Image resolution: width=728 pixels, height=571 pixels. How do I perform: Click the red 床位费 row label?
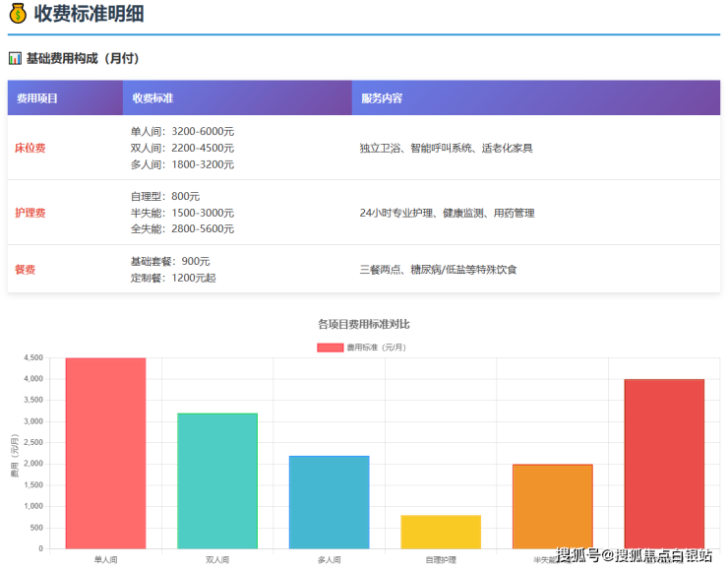(30, 148)
